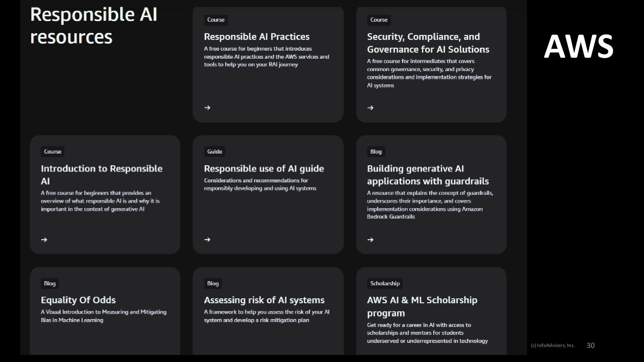Click arrow under Introduction to Responsible AI
644x362 pixels.
44,240
